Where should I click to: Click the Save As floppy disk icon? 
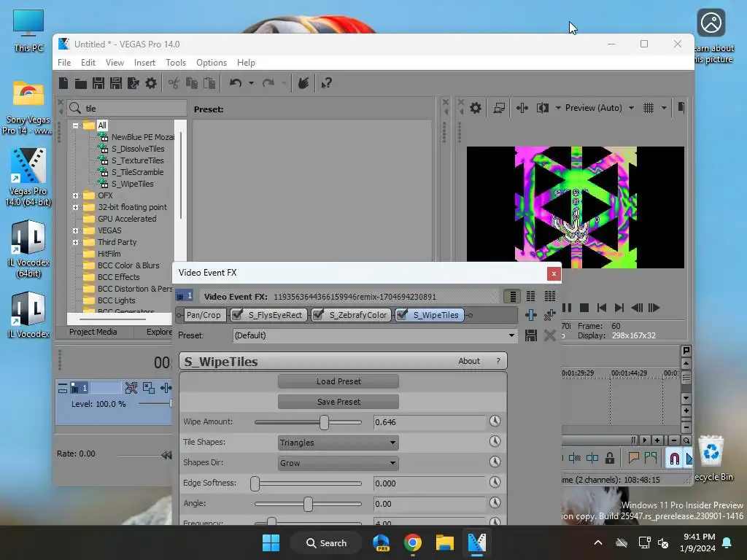point(116,83)
